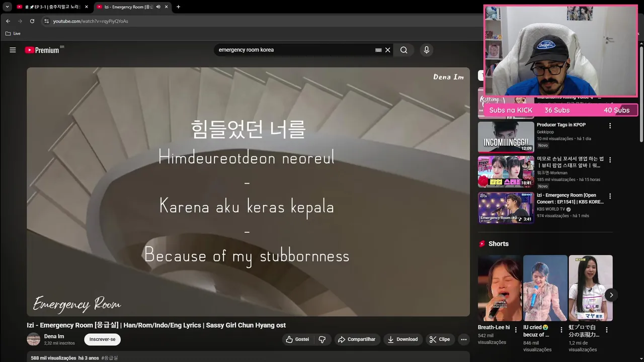Viewport: 644px width, 362px height.
Task: Click the video player lyrics area
Action: click(x=248, y=192)
